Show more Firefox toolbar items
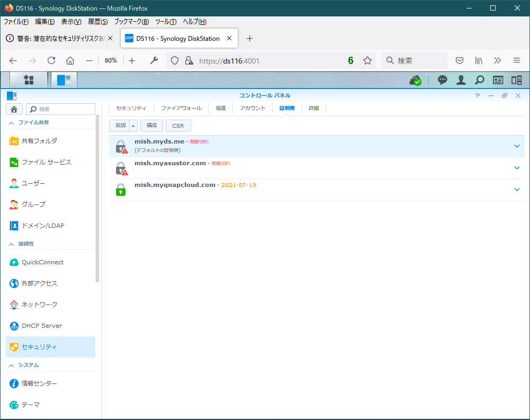The width and height of the screenshot is (530, 420). tap(497, 60)
